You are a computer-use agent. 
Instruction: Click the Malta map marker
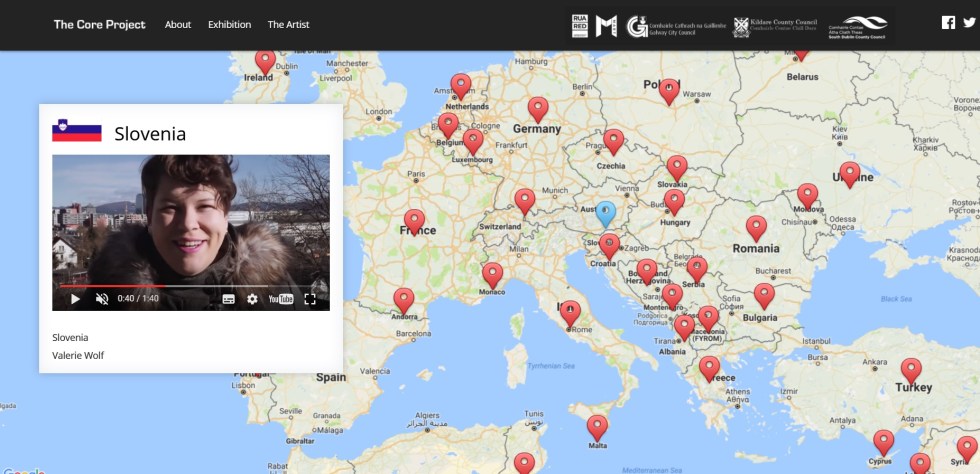click(x=597, y=427)
